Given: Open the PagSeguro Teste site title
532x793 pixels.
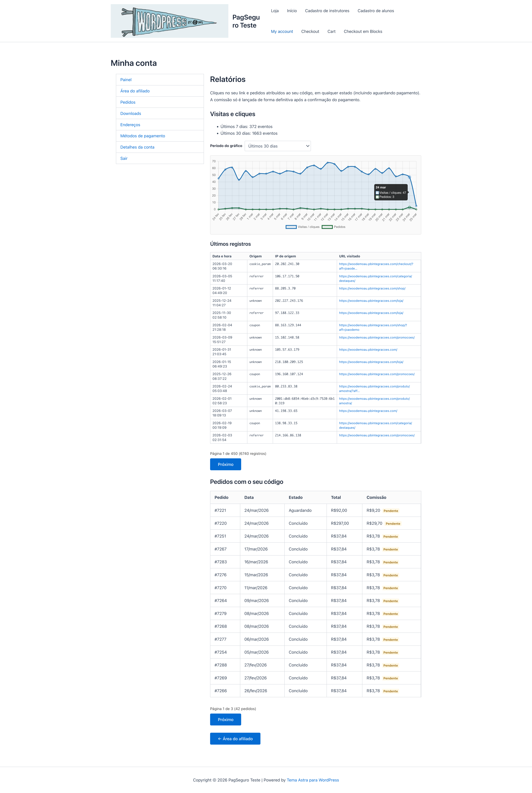Looking at the screenshot, I should [246, 21].
